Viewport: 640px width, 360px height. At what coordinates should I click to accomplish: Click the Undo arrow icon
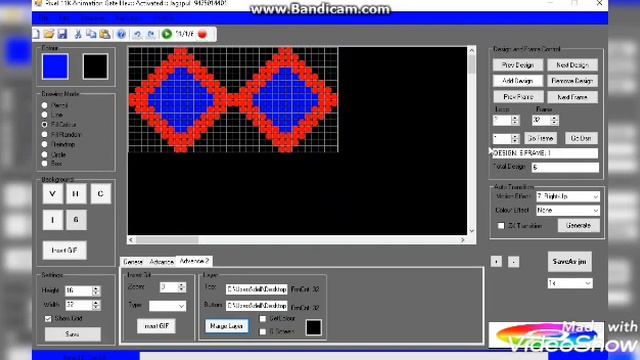138,34
